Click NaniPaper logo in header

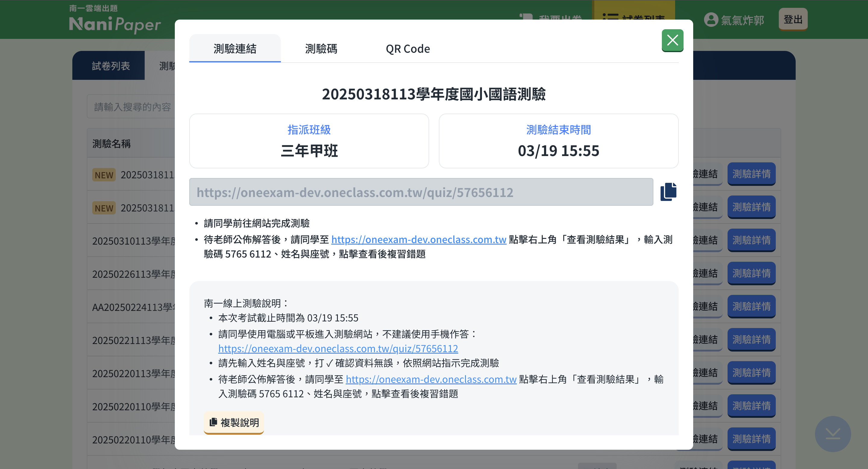(115, 20)
